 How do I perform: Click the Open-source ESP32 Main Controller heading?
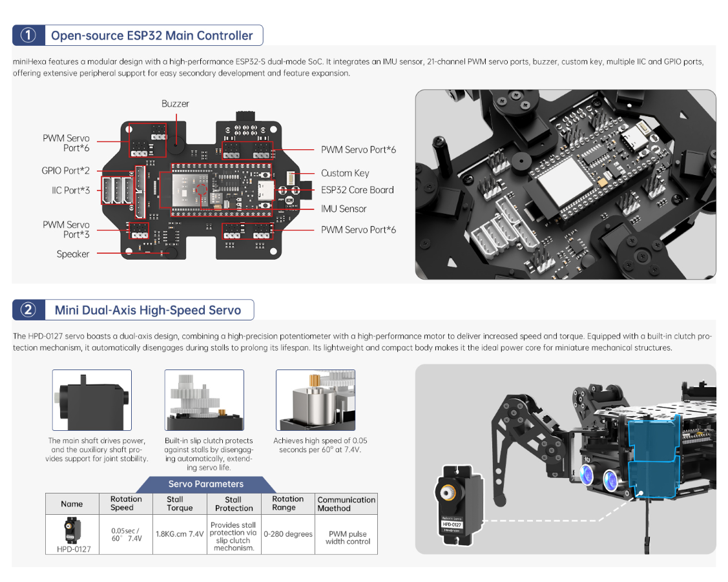coord(152,36)
